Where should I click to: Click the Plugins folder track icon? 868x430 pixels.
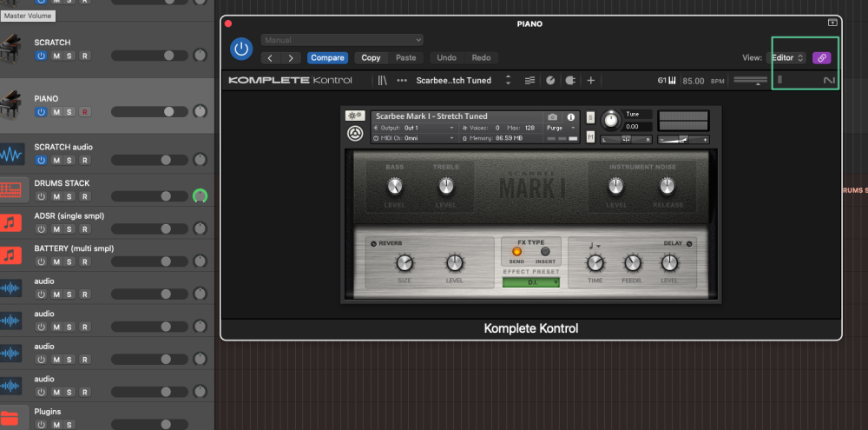tap(10, 418)
